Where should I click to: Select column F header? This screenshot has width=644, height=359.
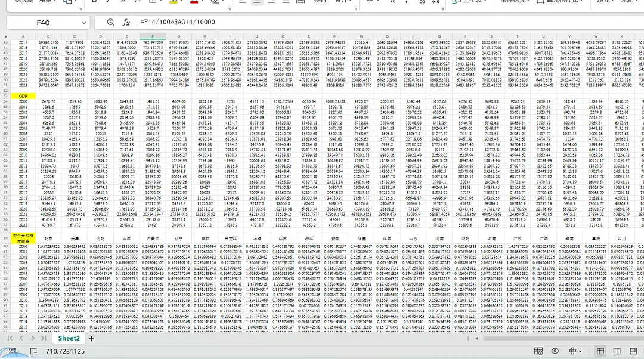(x=153, y=36)
